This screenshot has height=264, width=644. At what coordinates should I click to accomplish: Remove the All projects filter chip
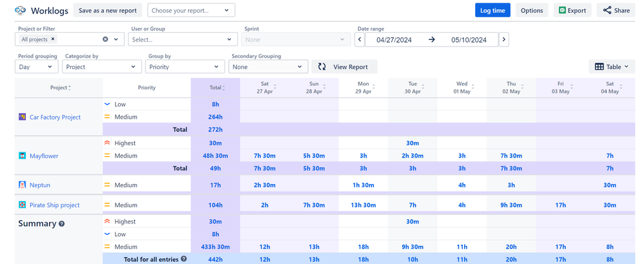[53, 39]
